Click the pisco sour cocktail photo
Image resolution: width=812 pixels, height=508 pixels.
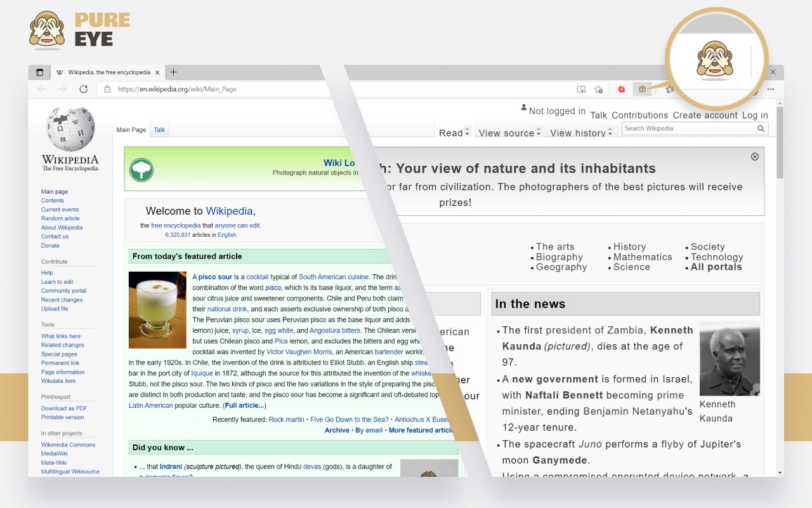tap(157, 310)
